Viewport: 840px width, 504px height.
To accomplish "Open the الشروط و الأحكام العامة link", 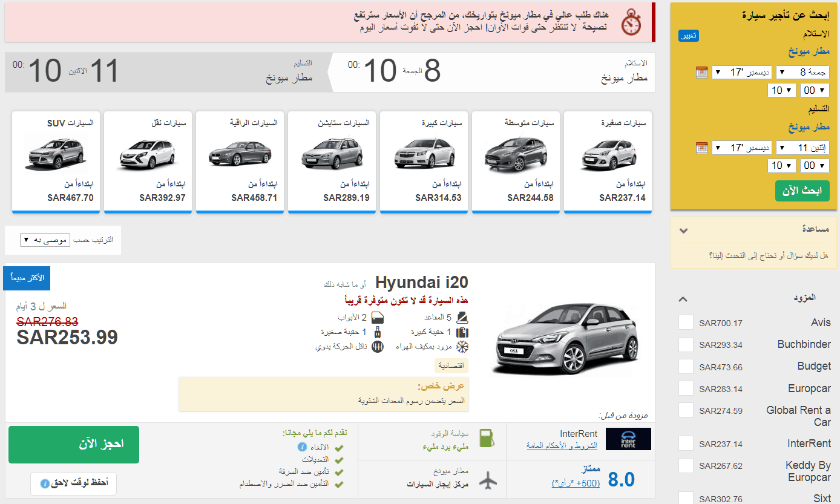I will tap(562, 446).
